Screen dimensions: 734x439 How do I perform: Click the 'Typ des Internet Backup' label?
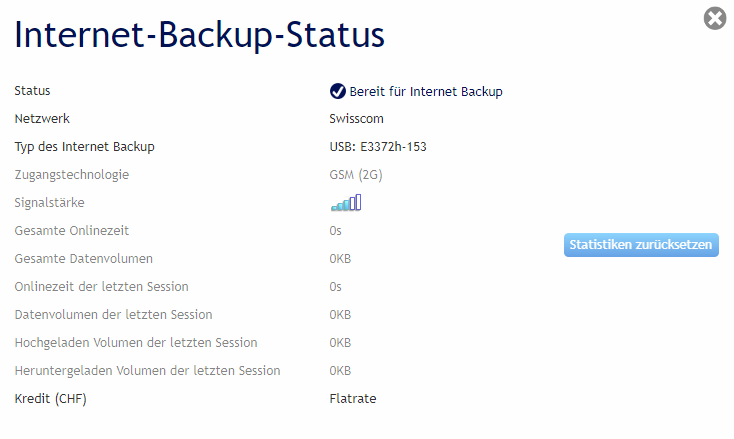(x=85, y=147)
